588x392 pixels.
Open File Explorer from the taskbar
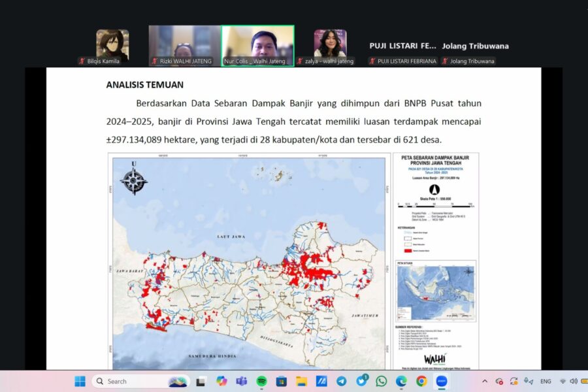(x=302, y=381)
